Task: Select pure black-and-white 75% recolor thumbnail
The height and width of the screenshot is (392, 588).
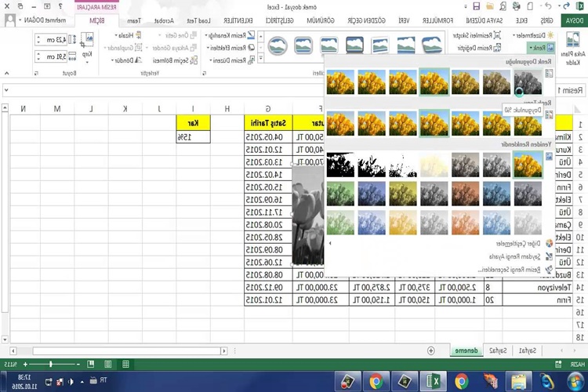Action: (x=340, y=165)
